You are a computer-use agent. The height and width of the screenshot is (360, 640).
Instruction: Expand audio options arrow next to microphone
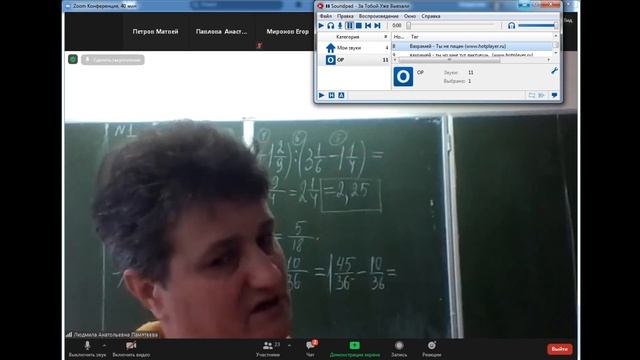tap(104, 346)
